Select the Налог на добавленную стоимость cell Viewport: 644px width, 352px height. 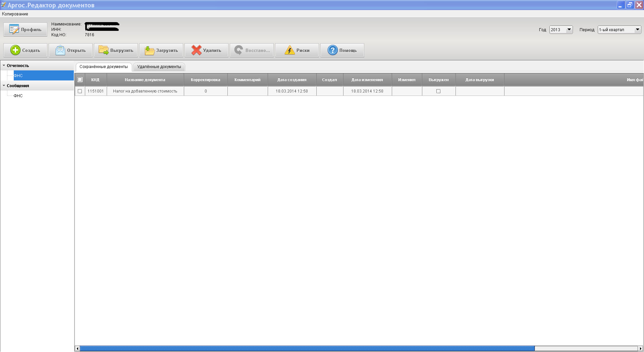[145, 91]
